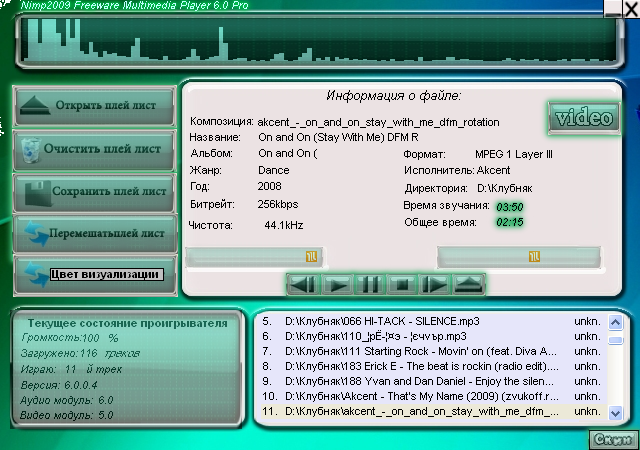Start playback with the play button
Viewport: 640px width, 450px height.
[337, 284]
